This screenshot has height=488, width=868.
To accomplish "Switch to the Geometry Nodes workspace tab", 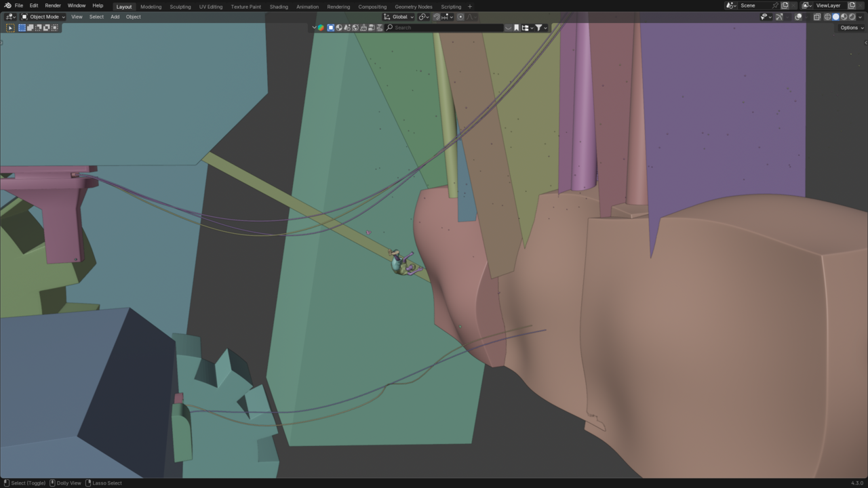I will (414, 7).
